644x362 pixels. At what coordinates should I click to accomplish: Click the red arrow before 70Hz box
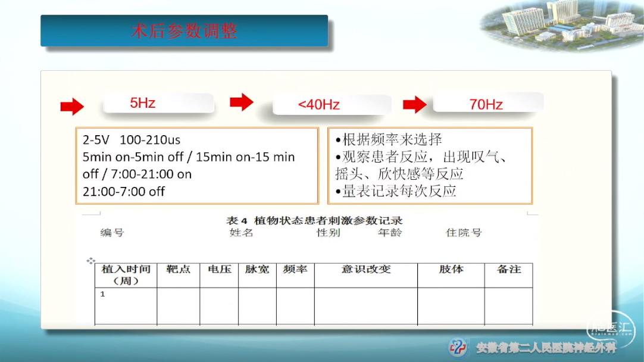pos(415,105)
